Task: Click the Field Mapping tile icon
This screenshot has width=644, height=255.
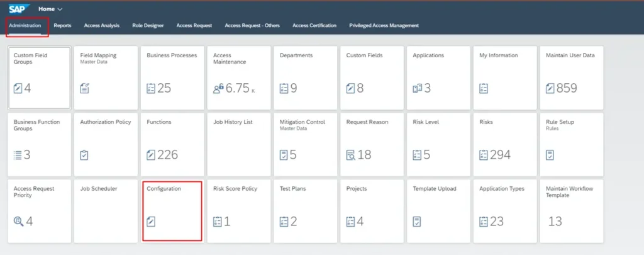Action: 85,89
